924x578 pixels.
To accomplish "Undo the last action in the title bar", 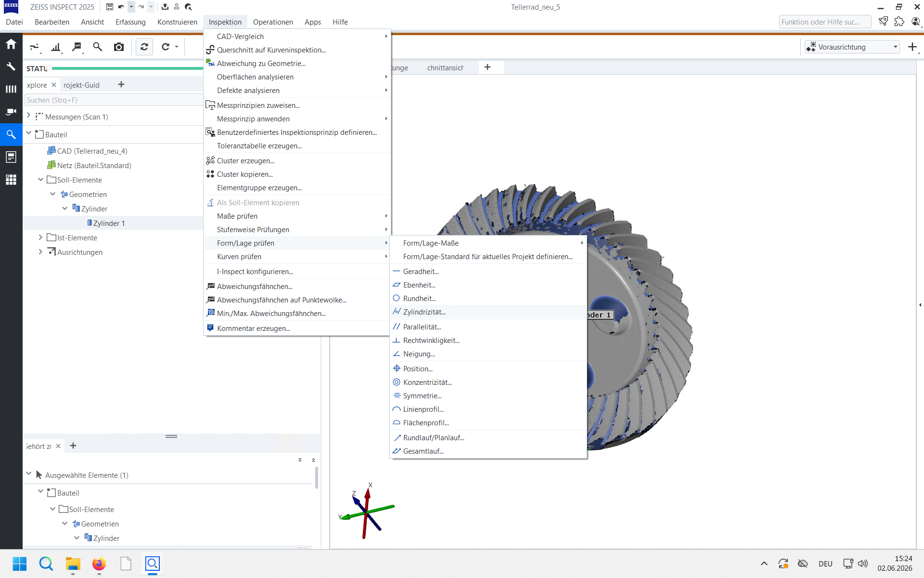I will pyautogui.click(x=121, y=7).
